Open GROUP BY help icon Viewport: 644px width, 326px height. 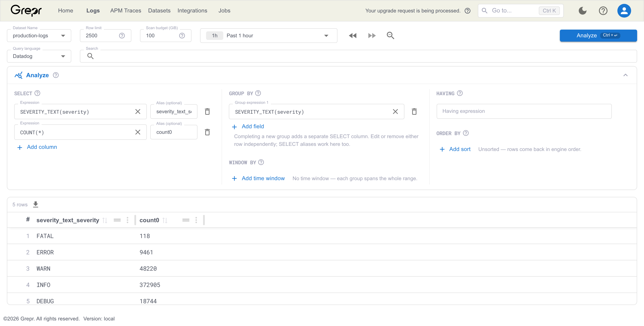point(258,93)
